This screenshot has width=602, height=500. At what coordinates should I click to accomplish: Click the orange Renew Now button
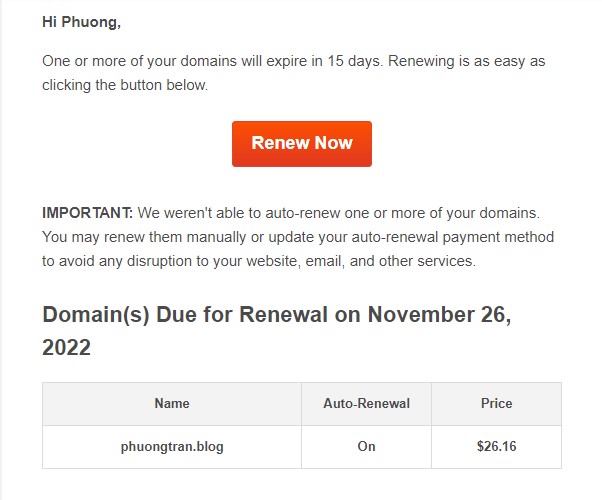click(x=301, y=143)
